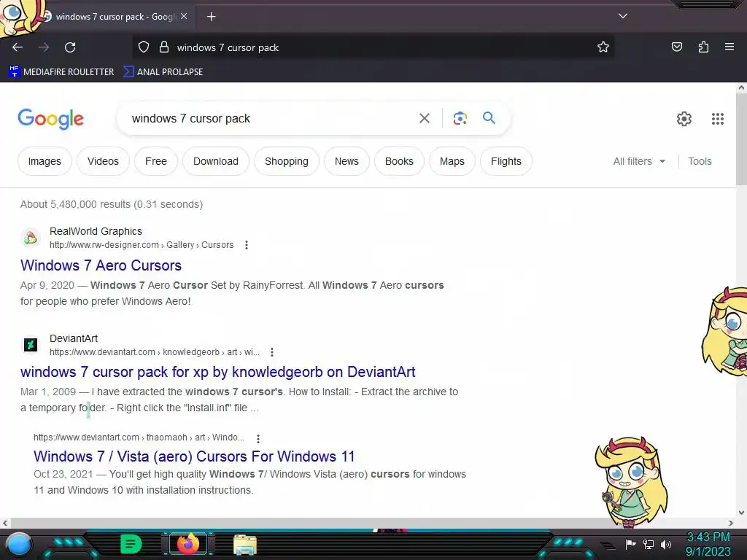
Task: Open the Google apps grid
Action: [x=718, y=119]
